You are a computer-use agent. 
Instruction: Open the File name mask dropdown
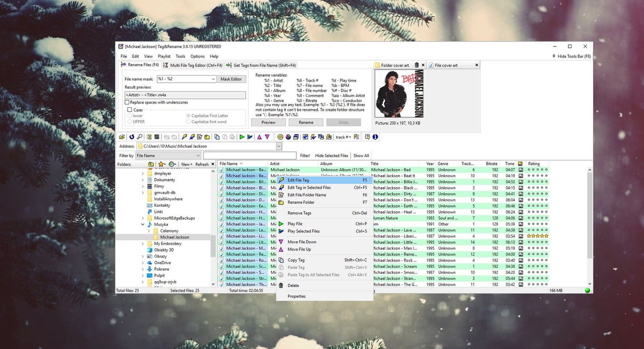coord(213,79)
